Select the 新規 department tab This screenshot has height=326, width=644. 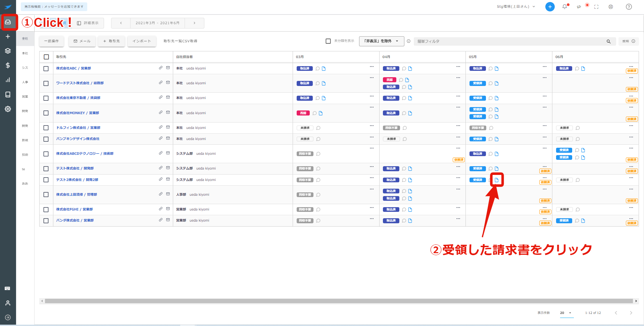click(x=25, y=140)
